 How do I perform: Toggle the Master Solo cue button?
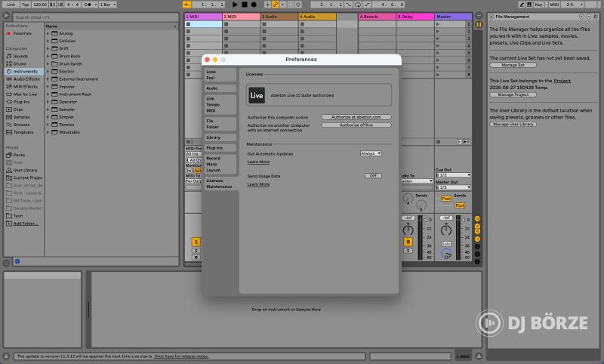pos(446,244)
